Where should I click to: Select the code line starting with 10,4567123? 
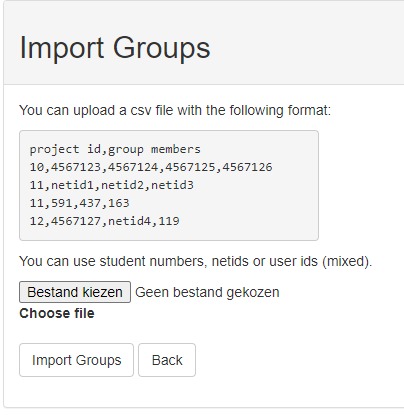point(151,167)
